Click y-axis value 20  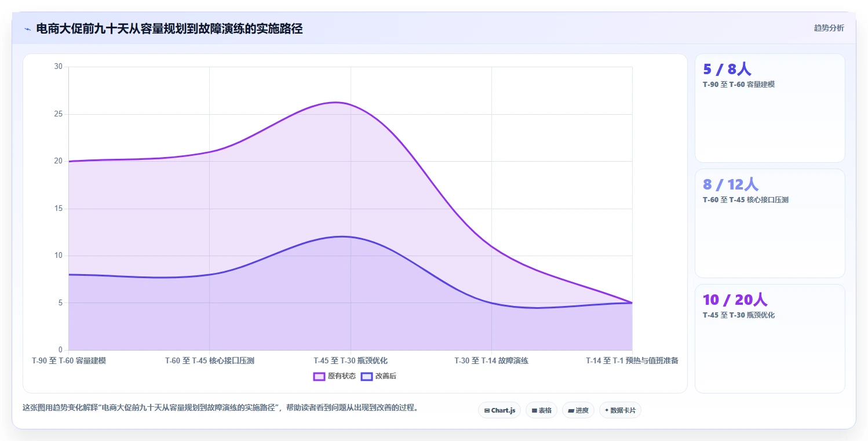(58, 161)
